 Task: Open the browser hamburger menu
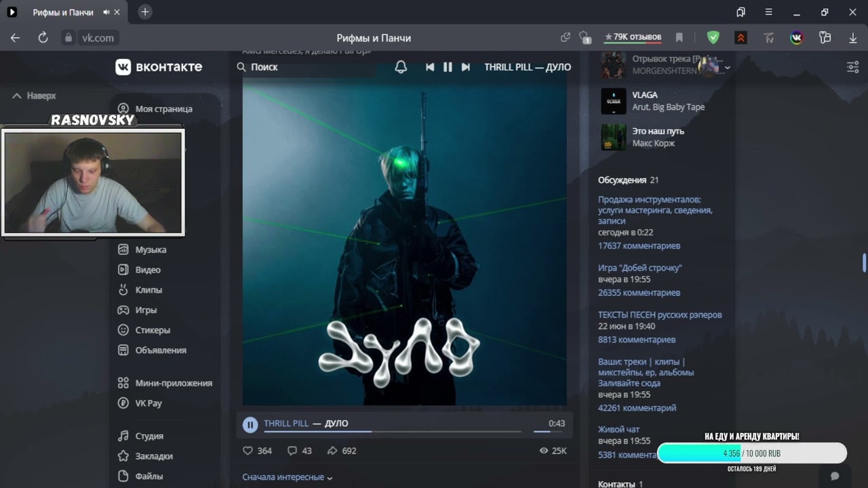coord(768,12)
